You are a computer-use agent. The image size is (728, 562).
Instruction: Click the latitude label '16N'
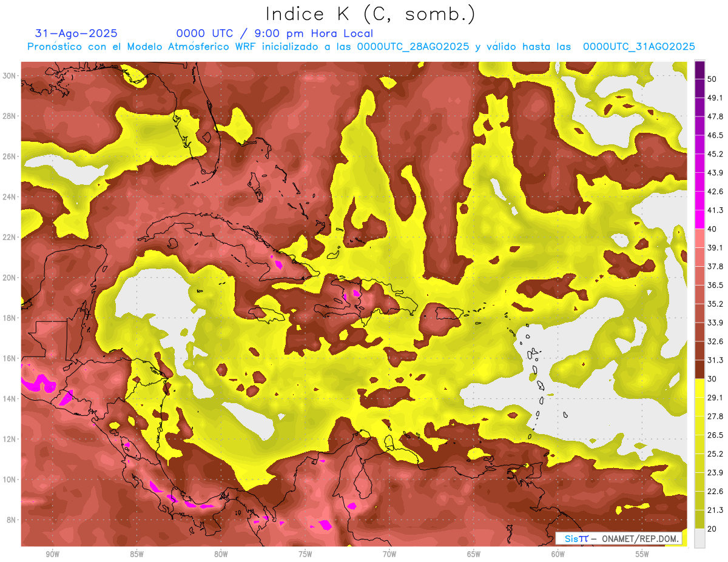[x=9, y=358]
